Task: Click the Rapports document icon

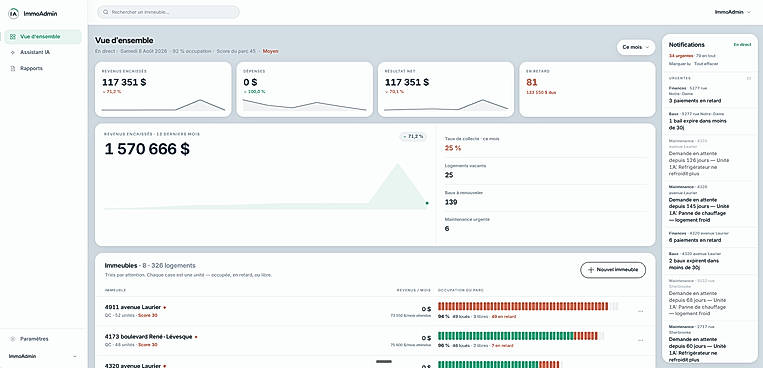Action: [13, 69]
